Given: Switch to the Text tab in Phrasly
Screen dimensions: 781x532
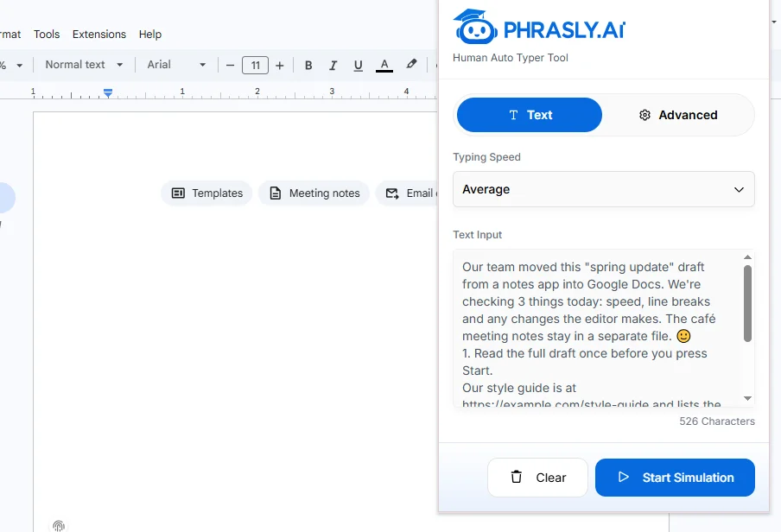Looking at the screenshot, I should click(530, 115).
